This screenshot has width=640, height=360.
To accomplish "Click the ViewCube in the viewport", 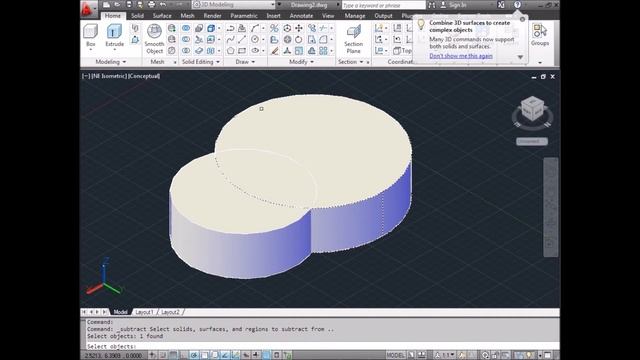I will coord(532,109).
